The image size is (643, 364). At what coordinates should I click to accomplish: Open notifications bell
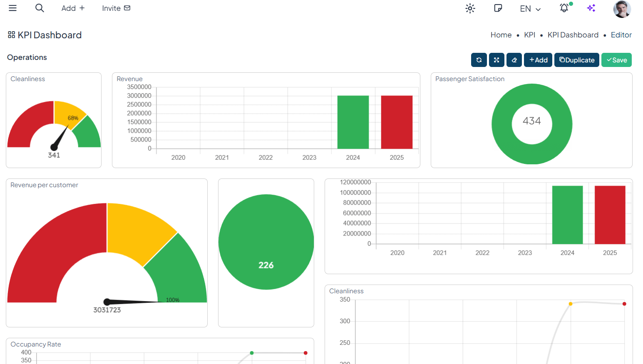click(x=564, y=8)
